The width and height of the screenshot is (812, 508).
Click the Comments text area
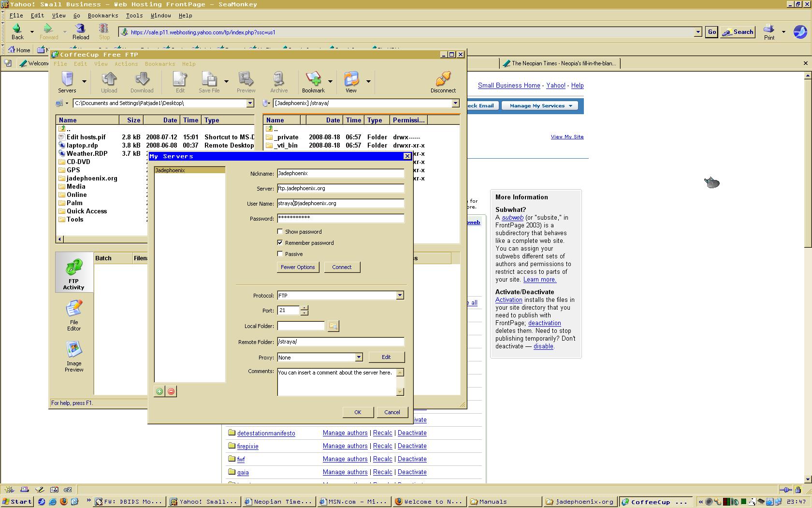tap(337, 382)
